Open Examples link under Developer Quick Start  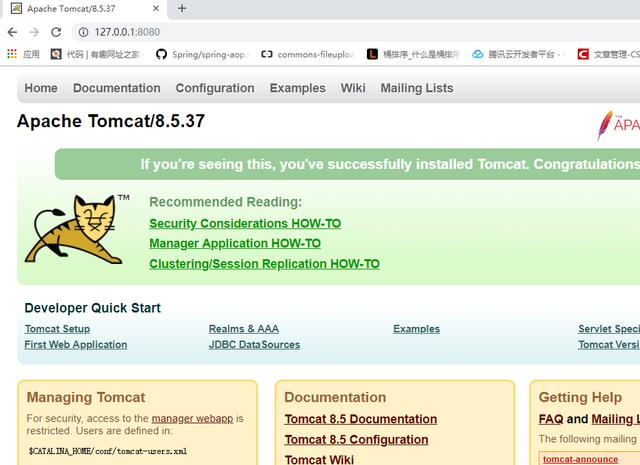point(416,329)
